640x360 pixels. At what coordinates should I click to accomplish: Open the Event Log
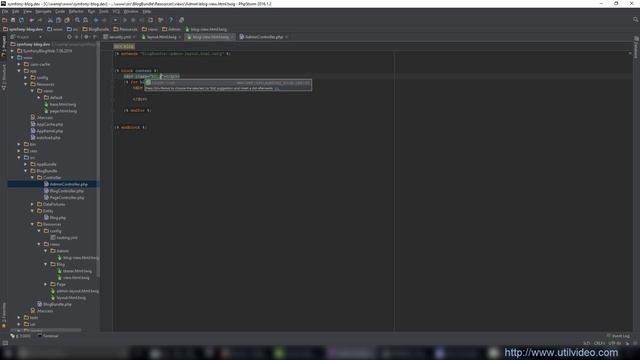(x=618, y=336)
